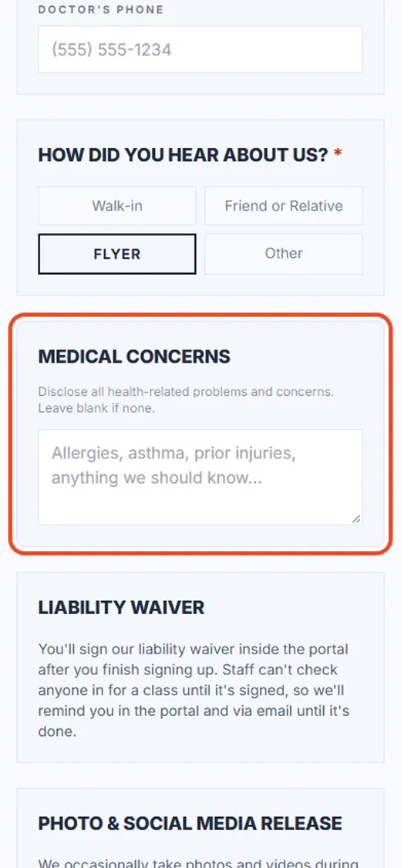
Task: Click the 'Allergies, asthma, prior injuries' placeholder text
Action: [174, 454]
